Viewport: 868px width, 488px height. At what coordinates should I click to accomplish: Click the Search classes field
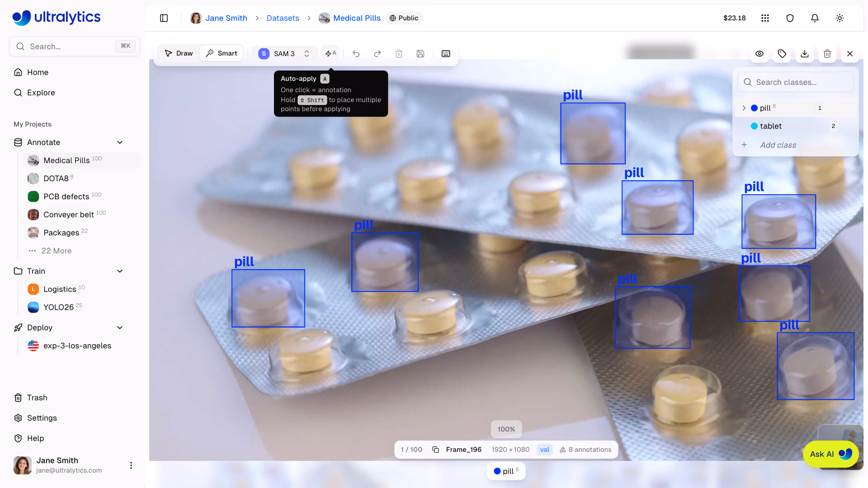point(796,82)
